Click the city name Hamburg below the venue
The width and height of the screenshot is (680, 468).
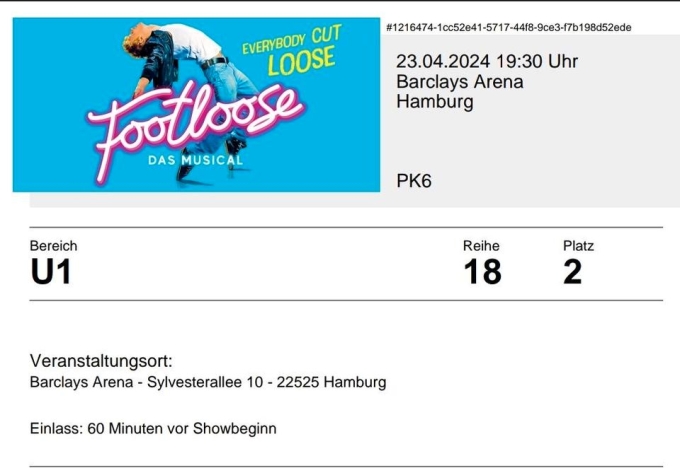(x=435, y=101)
